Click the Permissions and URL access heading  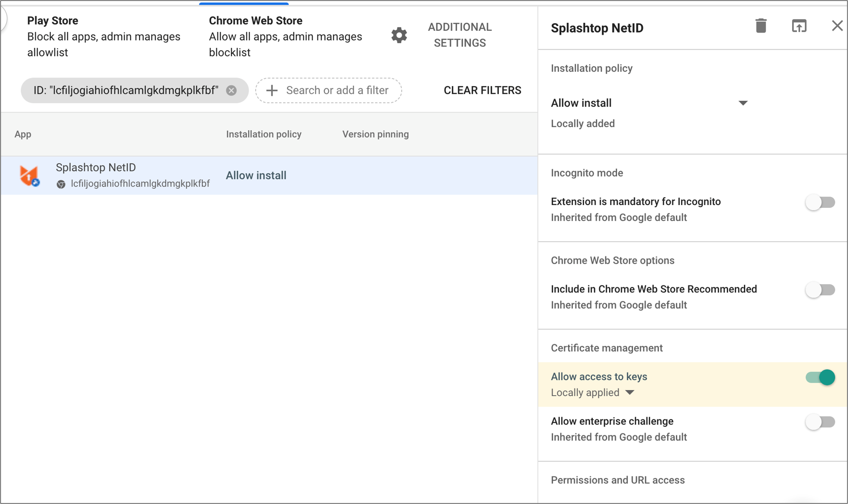pyautogui.click(x=617, y=480)
